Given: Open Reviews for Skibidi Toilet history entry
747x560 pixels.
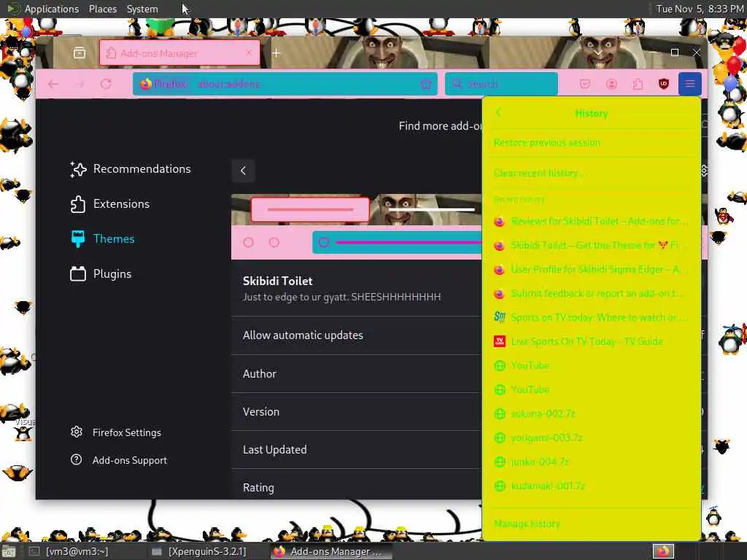Looking at the screenshot, I should 591,222.
